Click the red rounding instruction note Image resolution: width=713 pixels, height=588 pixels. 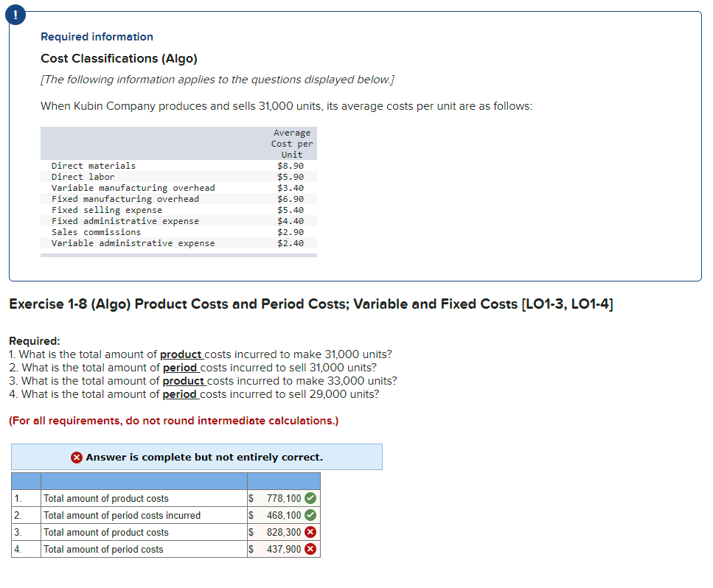174,421
